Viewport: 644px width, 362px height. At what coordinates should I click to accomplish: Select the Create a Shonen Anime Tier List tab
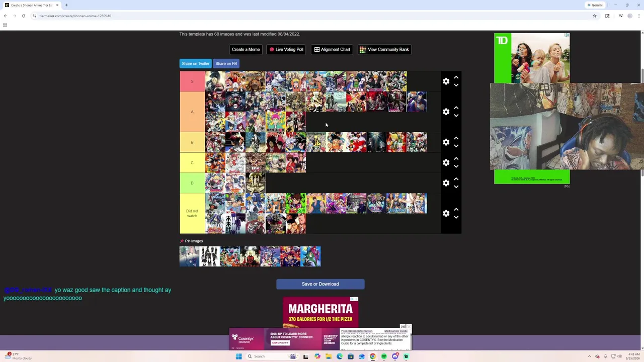pos(31,5)
